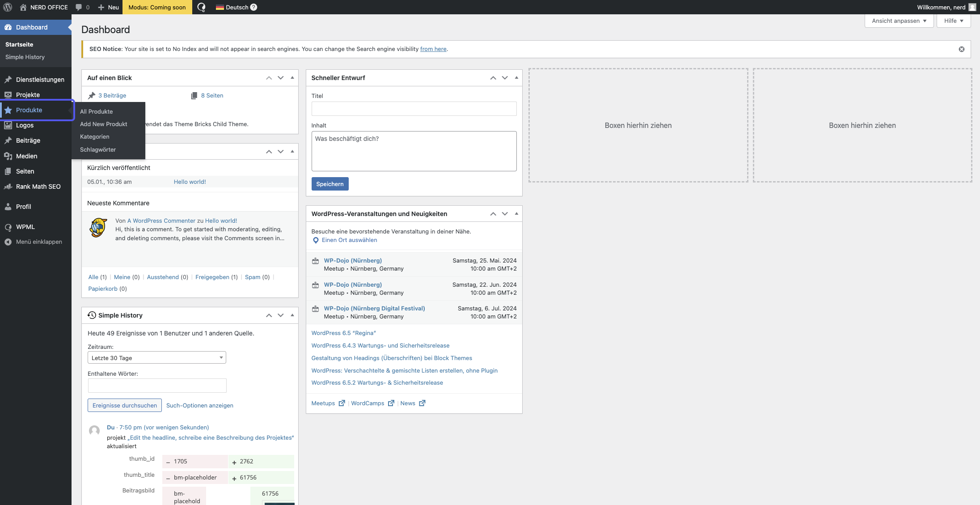Screen dimensions: 980x505
Task: Click the pin icon beside 3 Beiträge
Action: pyautogui.click(x=92, y=95)
